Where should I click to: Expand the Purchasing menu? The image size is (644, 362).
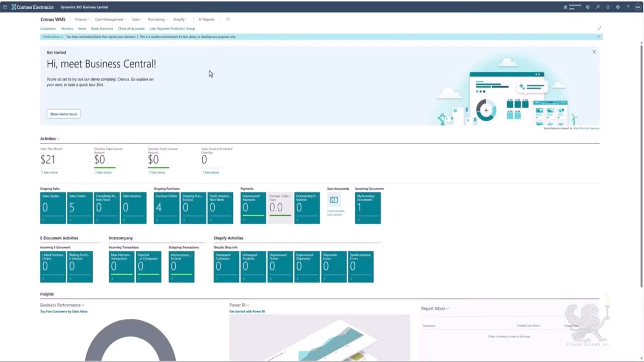[157, 19]
